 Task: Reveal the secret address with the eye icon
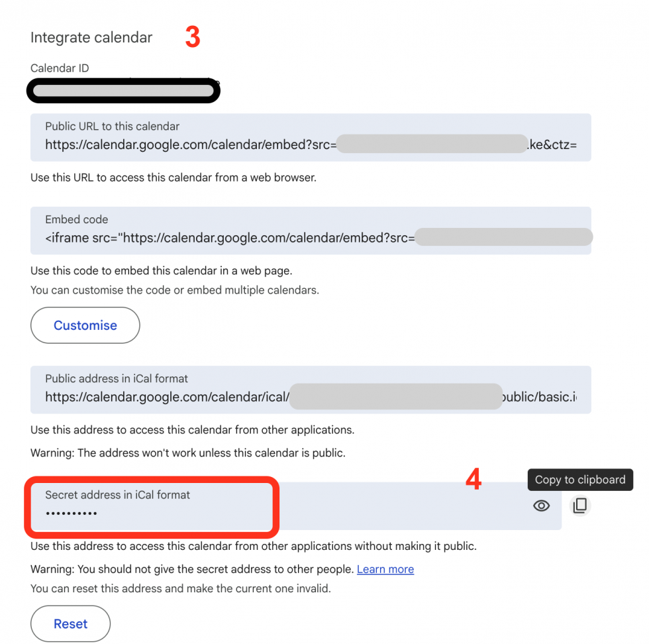(x=541, y=506)
